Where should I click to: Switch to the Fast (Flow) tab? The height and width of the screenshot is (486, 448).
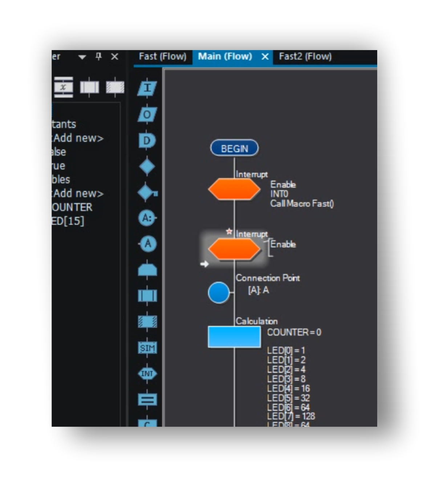163,56
